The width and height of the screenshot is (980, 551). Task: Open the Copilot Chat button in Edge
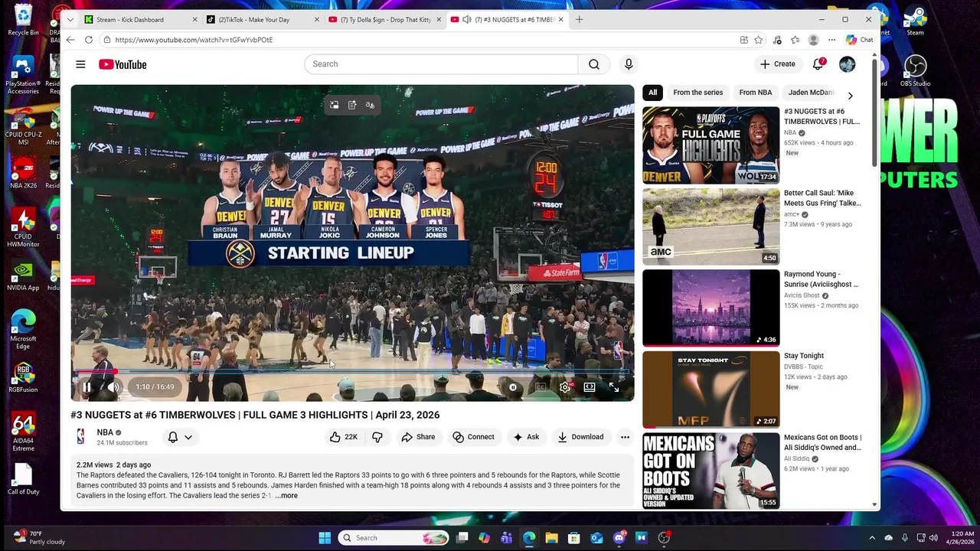(x=860, y=40)
